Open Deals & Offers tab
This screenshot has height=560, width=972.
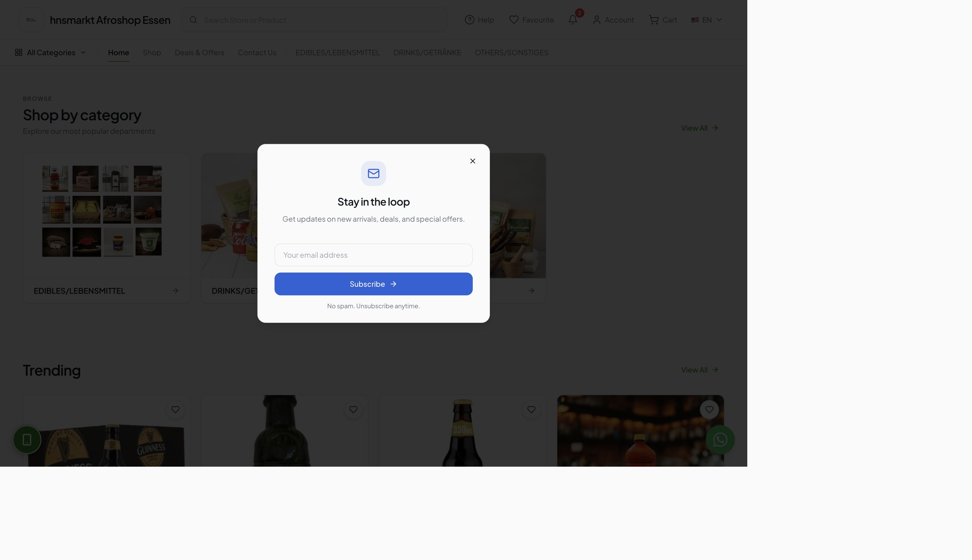click(199, 52)
